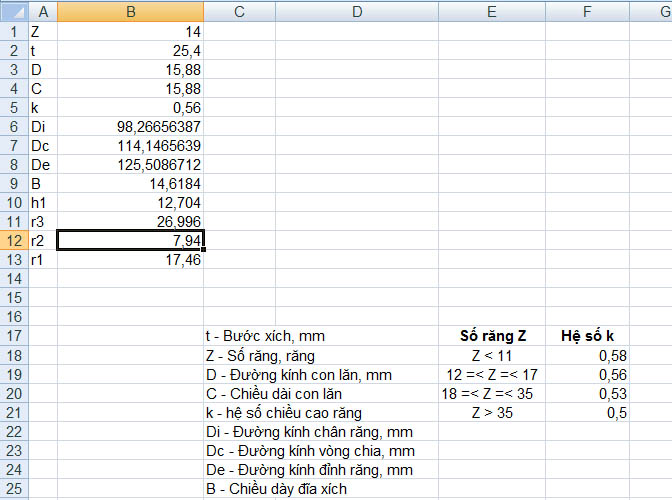
Task: Click cell B1 with value 14
Action: pos(130,31)
